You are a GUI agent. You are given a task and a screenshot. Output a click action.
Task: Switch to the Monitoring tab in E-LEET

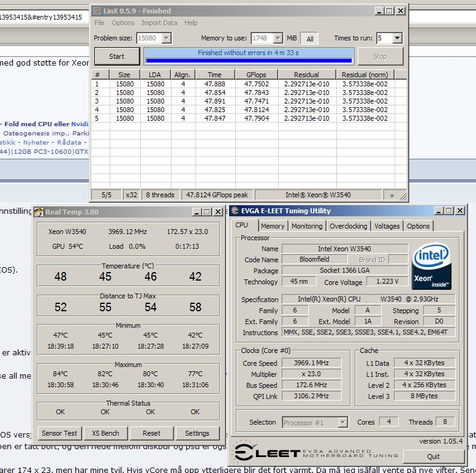pos(307,226)
